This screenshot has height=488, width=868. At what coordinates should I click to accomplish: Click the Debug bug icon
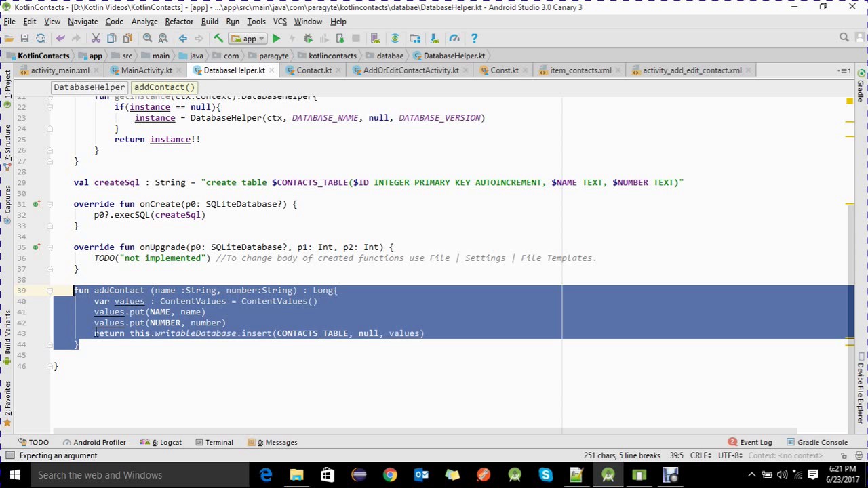pyautogui.click(x=308, y=39)
